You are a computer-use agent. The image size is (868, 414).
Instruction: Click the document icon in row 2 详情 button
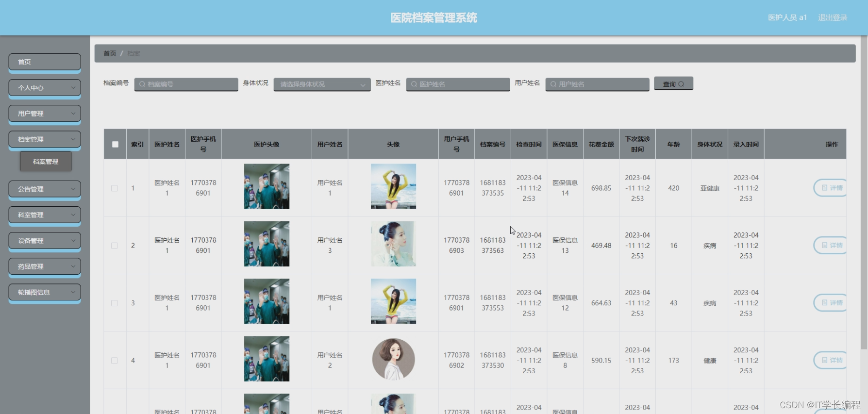click(x=824, y=246)
